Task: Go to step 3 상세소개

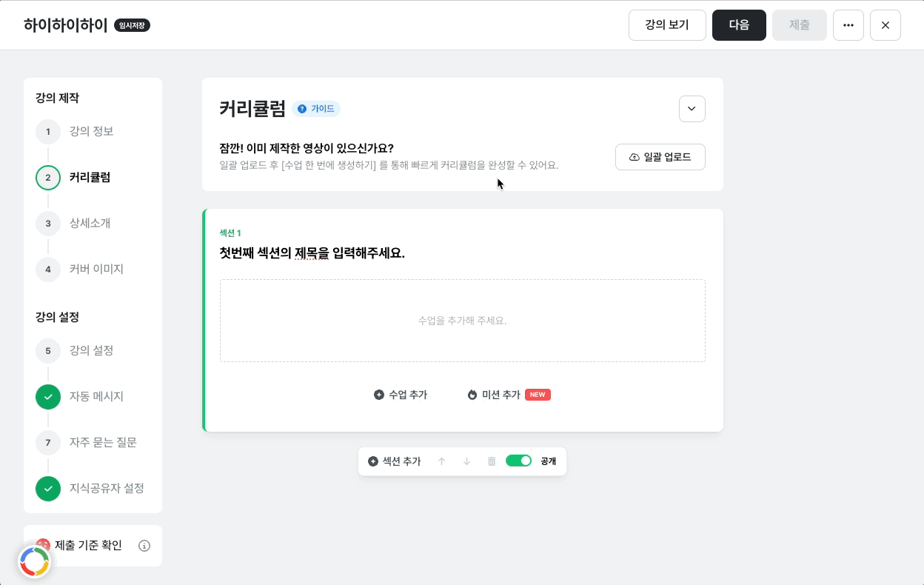Action: point(73,224)
